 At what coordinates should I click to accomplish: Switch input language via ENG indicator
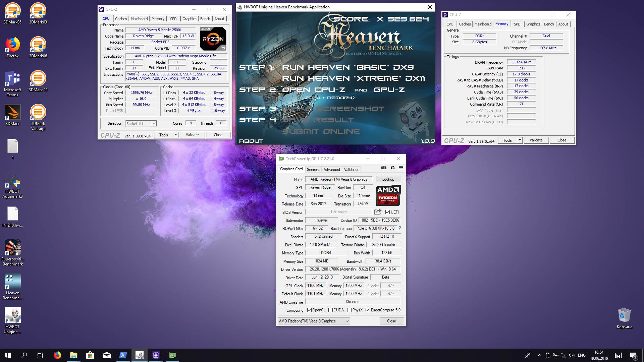point(582,355)
